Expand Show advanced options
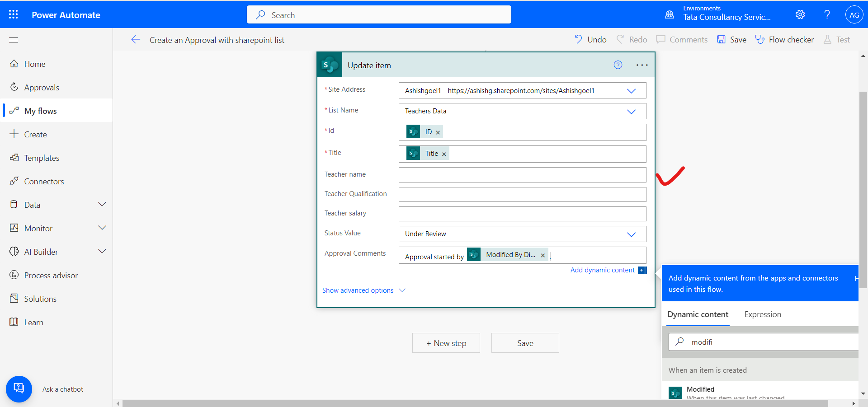The image size is (868, 407). click(358, 290)
